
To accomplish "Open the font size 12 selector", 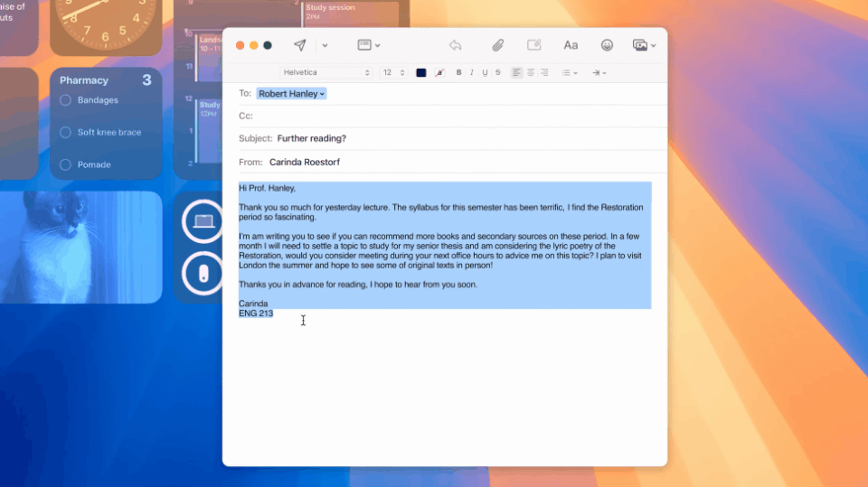I will point(392,72).
